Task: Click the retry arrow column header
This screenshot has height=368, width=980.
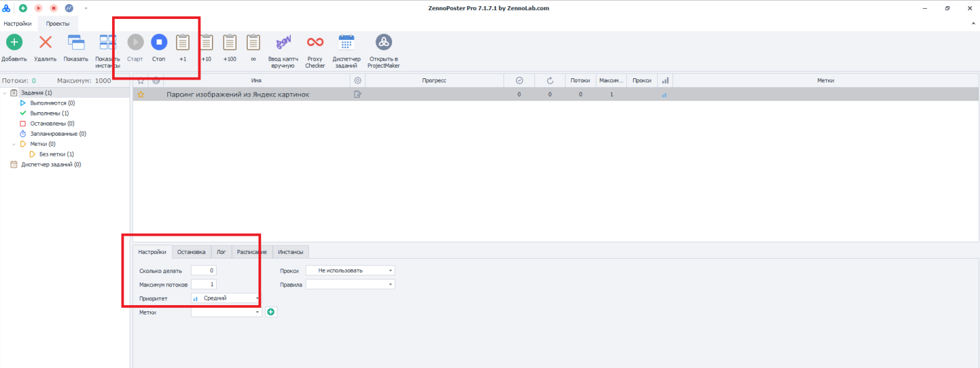Action: click(x=550, y=80)
